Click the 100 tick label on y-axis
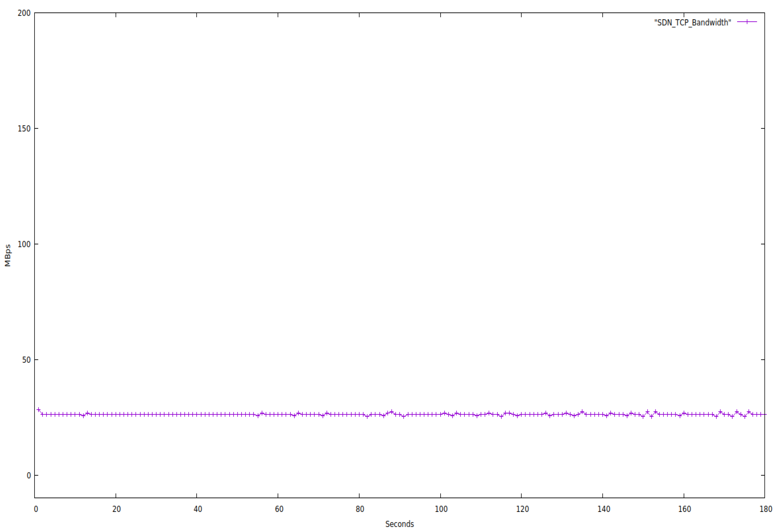This screenshot has width=776, height=532. [x=24, y=244]
